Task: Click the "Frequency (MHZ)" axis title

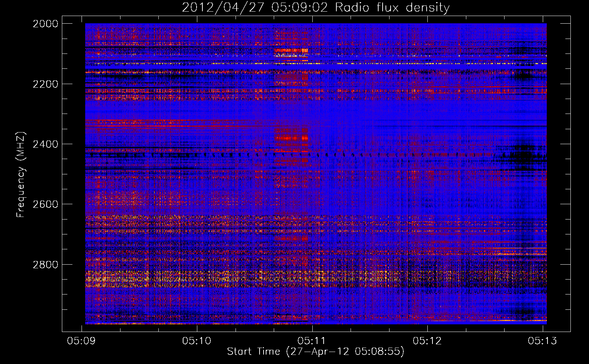Action: point(21,174)
